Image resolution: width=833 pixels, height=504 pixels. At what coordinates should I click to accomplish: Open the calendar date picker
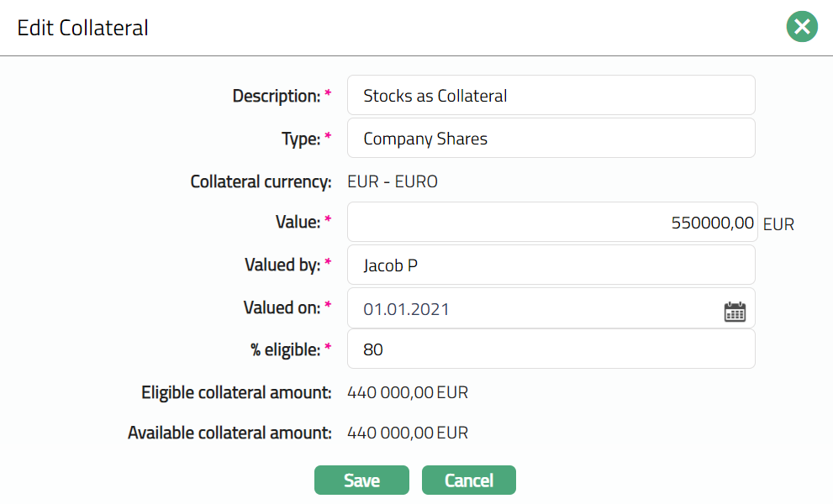click(735, 311)
